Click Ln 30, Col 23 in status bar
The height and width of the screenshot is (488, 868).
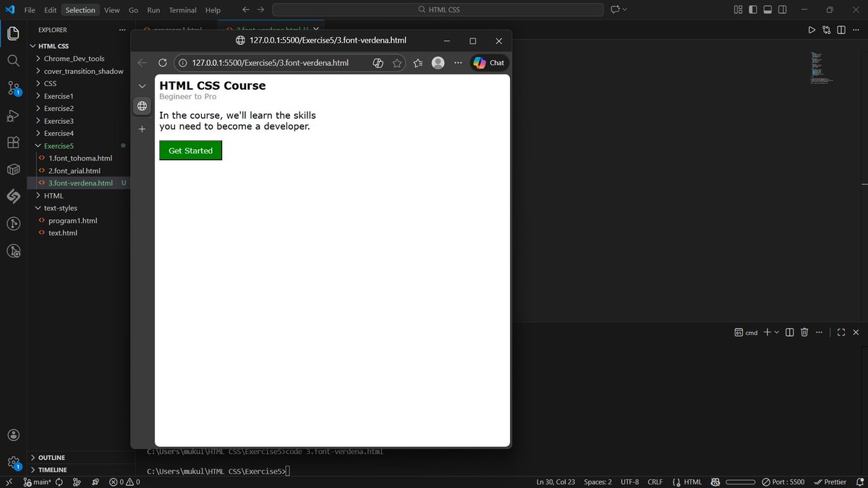point(556,481)
